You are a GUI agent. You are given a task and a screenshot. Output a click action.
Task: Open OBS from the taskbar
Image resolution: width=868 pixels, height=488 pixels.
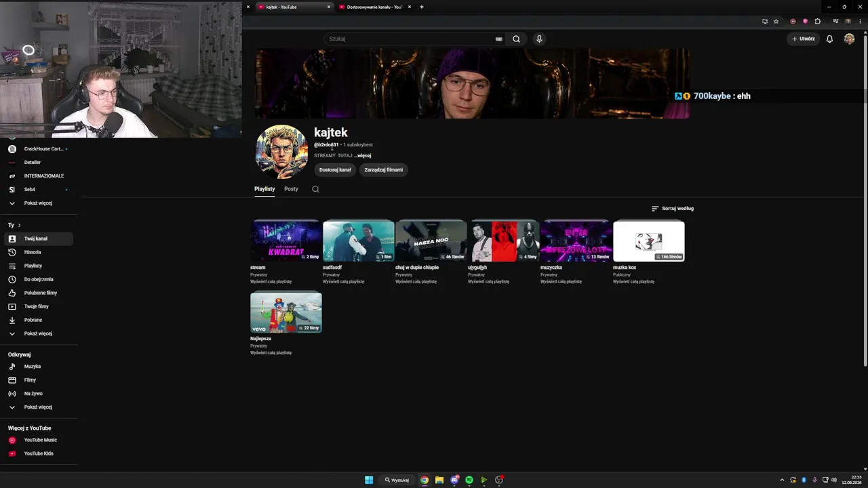click(x=499, y=480)
